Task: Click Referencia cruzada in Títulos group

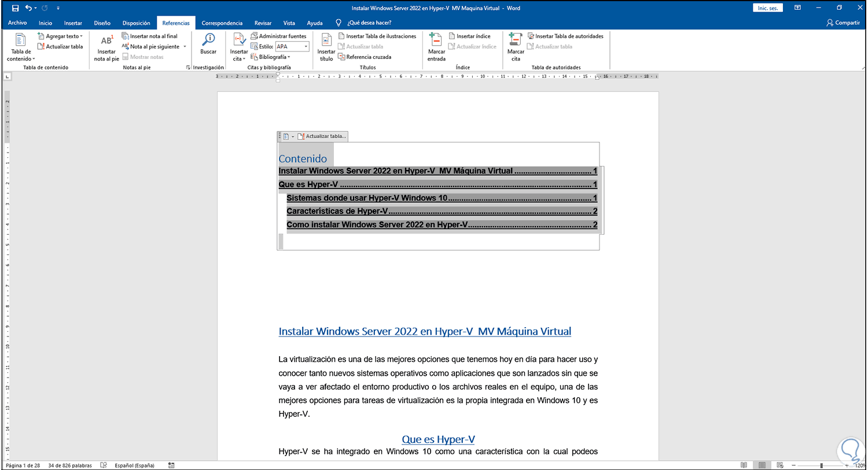Action: 368,57
